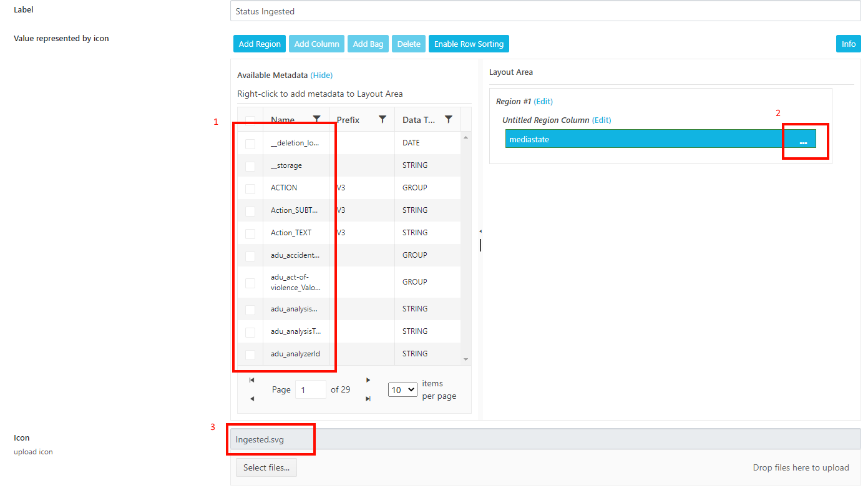This screenshot has width=868, height=493.
Task: Check the __storage row checkbox
Action: coord(250,166)
